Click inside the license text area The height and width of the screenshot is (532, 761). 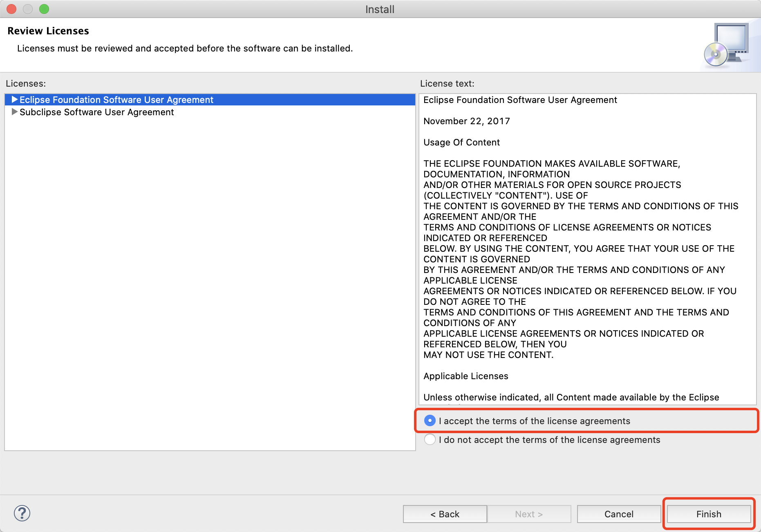pyautogui.click(x=588, y=249)
